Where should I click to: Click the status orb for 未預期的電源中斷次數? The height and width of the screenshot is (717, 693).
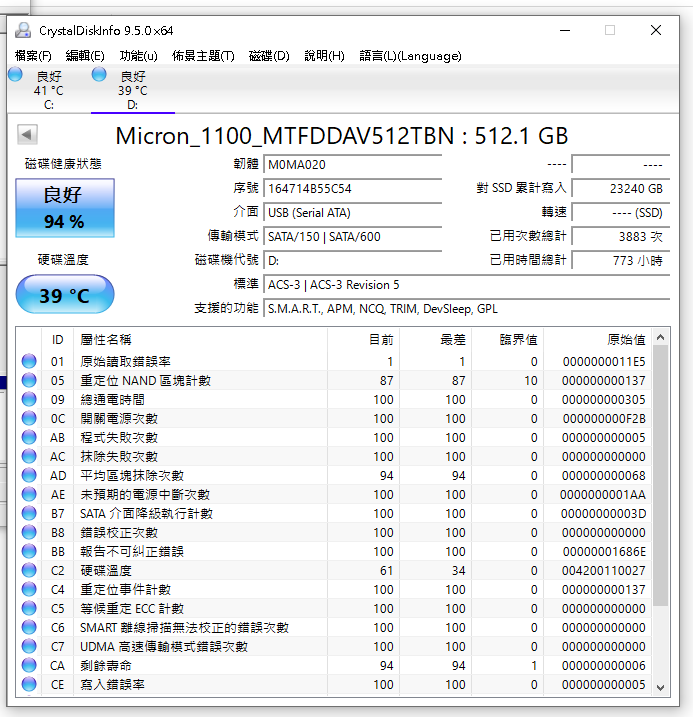click(x=29, y=494)
